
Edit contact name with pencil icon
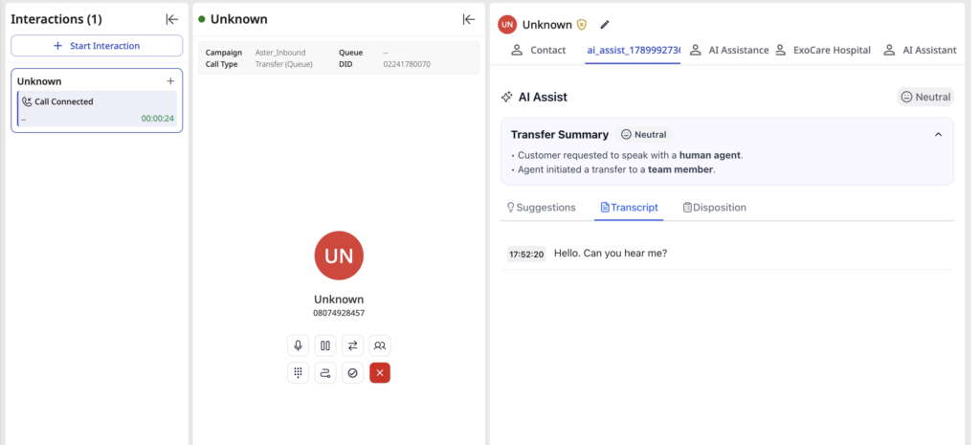tap(605, 25)
